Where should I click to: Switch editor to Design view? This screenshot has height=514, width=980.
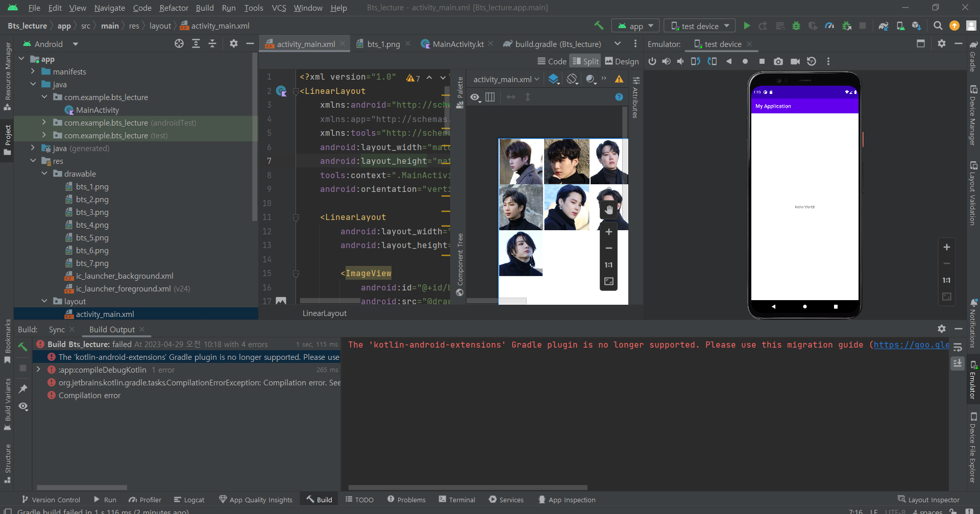(x=622, y=61)
